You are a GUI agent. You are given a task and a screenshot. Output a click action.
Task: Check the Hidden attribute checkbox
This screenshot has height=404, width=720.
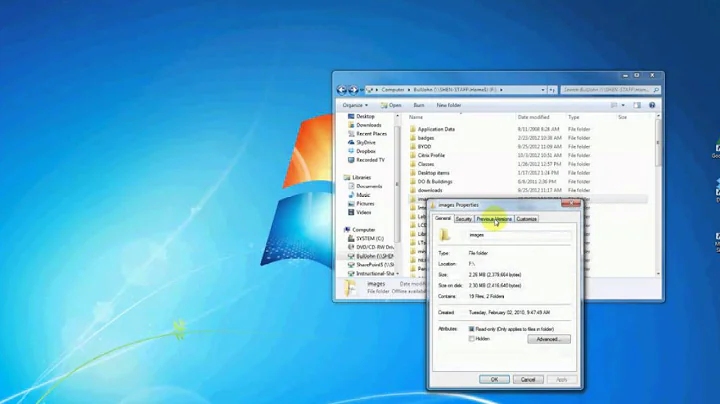[x=471, y=339]
